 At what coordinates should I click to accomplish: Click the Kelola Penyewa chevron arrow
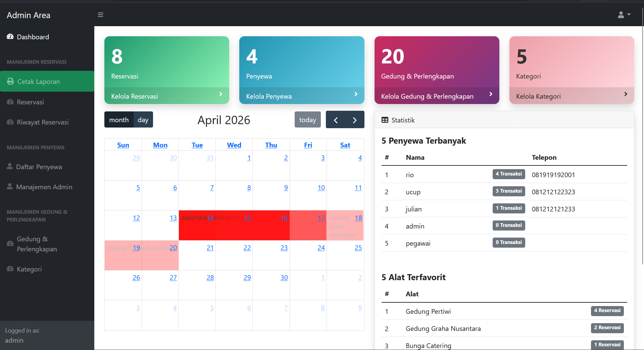(356, 94)
